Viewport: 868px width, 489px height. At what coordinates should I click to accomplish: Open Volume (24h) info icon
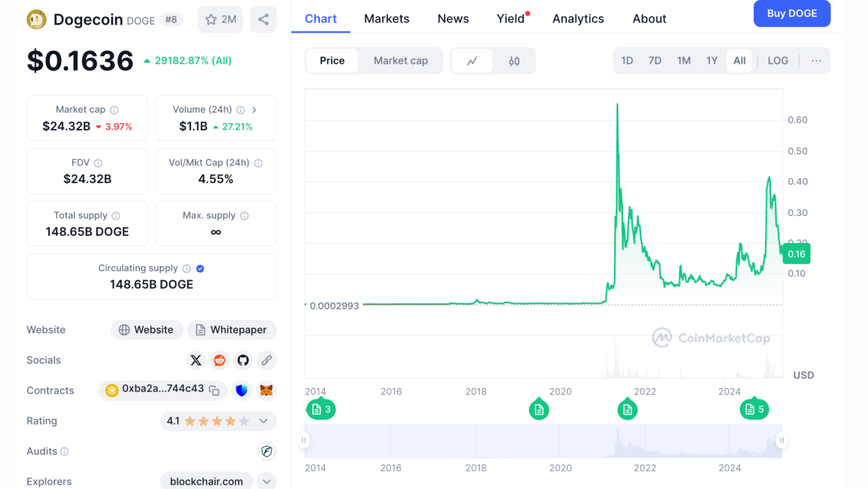coord(241,110)
